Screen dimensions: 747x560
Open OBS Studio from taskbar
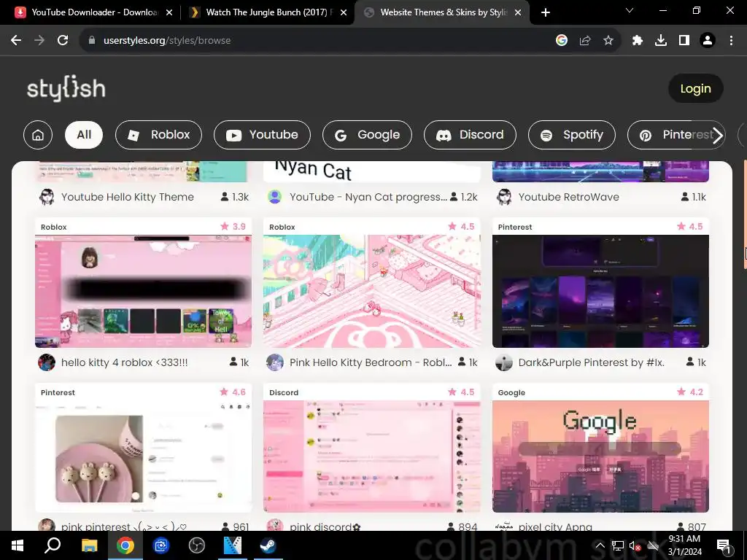[197, 545]
